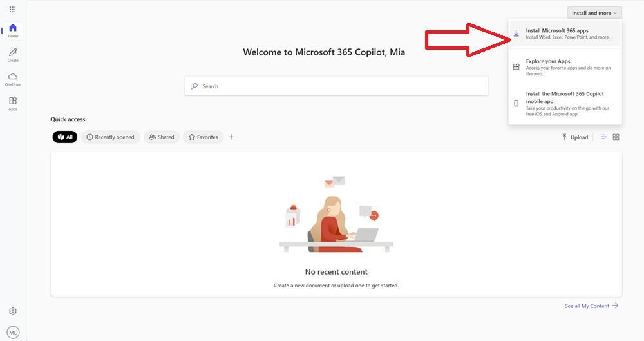The width and height of the screenshot is (644, 341).
Task: Open the Create page icon
Action: click(13, 54)
